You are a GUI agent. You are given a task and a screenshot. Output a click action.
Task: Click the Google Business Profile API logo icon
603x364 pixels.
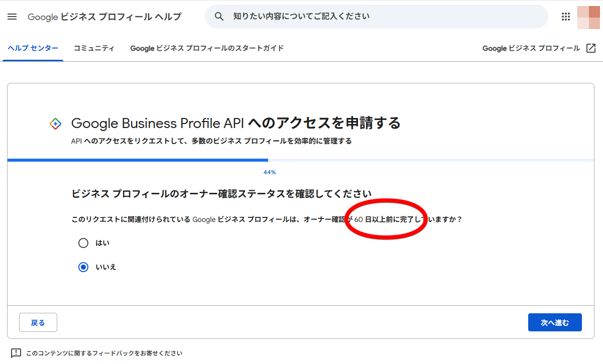pyautogui.click(x=56, y=124)
